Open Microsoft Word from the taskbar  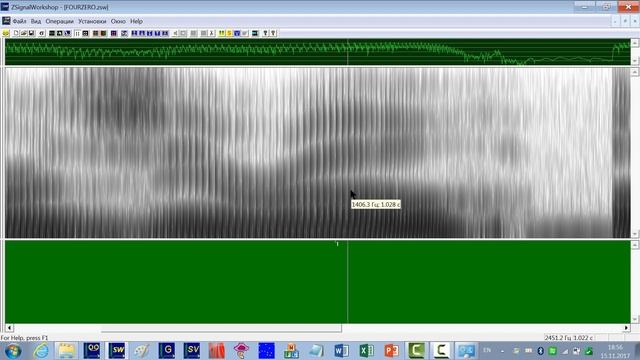coord(341,351)
